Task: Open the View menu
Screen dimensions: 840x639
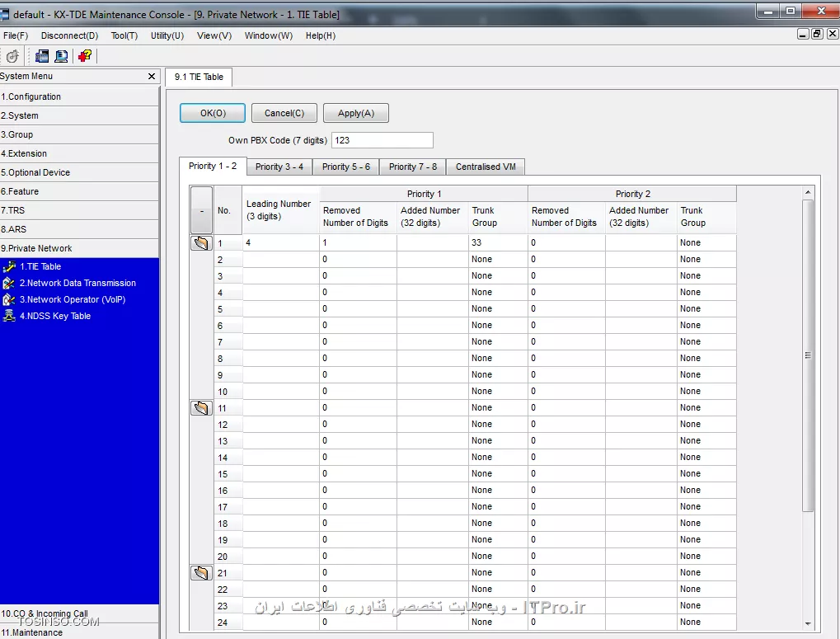Action: click(x=214, y=35)
